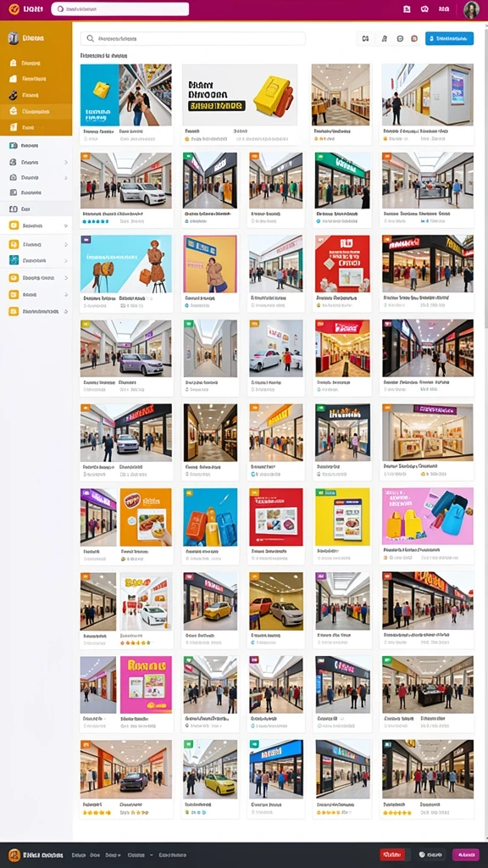The height and width of the screenshot is (868, 488).
Task: Click the blue star rating under white car thumbnail
Action: coord(96,221)
